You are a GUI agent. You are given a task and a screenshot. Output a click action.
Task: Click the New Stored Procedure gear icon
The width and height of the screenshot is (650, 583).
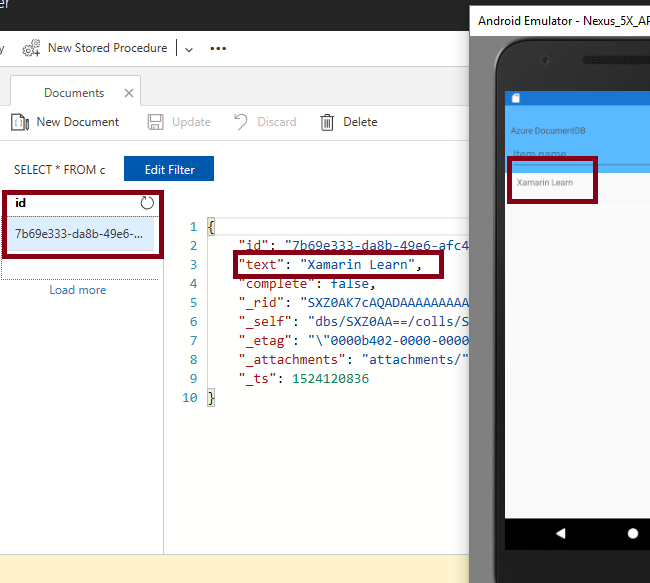tap(31, 48)
